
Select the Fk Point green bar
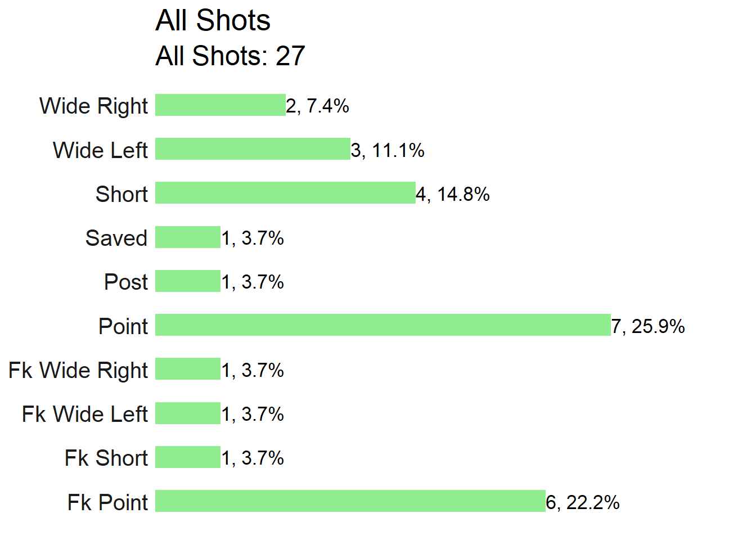tap(350, 501)
